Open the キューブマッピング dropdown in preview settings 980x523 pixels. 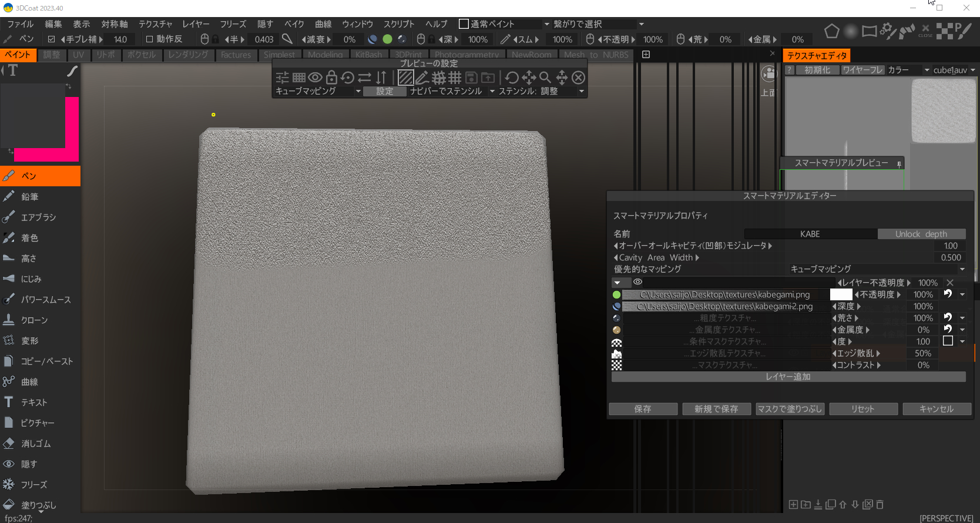[x=318, y=91]
